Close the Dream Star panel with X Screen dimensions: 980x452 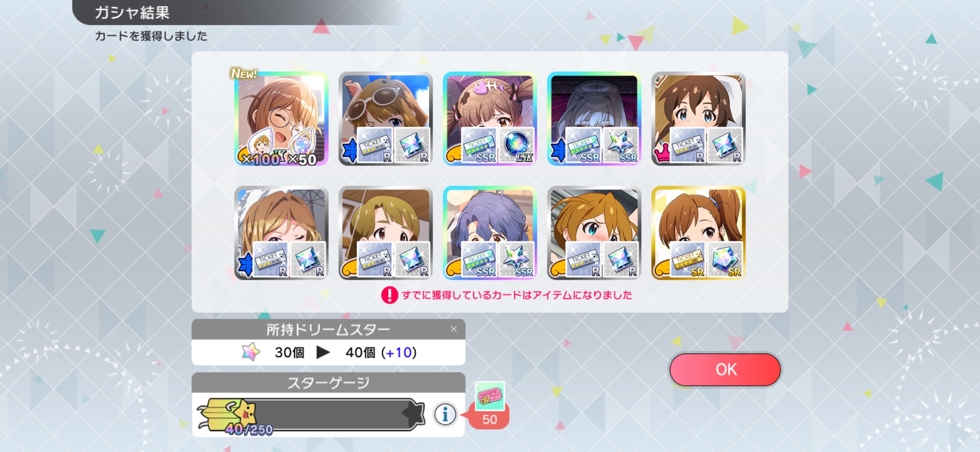click(x=454, y=329)
